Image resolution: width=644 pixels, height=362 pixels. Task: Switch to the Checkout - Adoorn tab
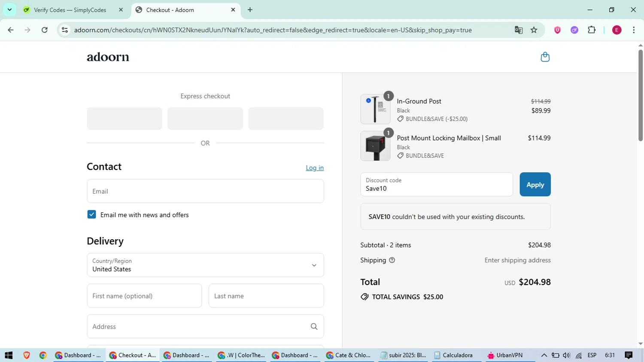tap(185, 10)
